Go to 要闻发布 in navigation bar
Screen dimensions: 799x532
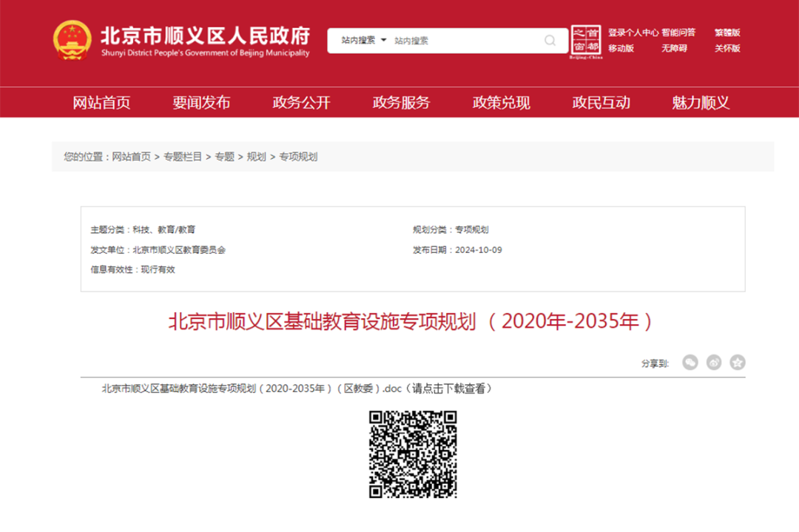point(201,102)
